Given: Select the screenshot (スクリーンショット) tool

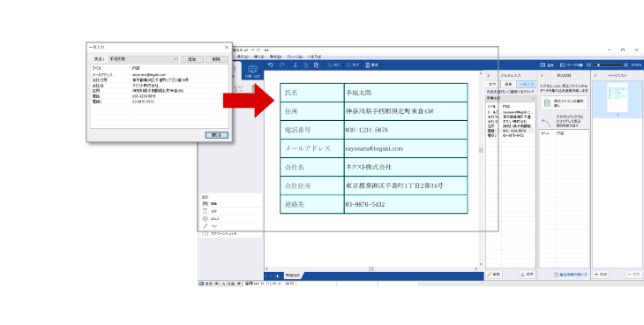Looking at the screenshot, I should pos(230,234).
